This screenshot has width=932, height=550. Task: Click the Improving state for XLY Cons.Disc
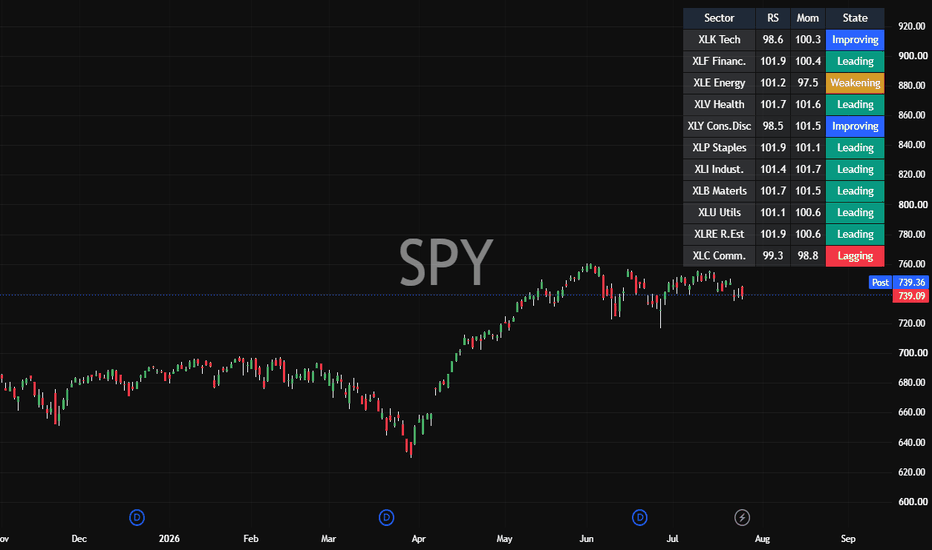point(855,126)
